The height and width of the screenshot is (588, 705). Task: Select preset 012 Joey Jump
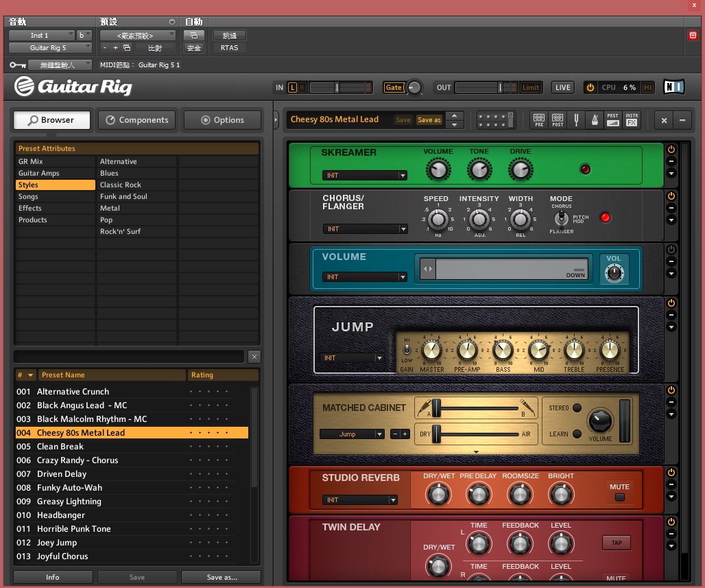coord(132,543)
